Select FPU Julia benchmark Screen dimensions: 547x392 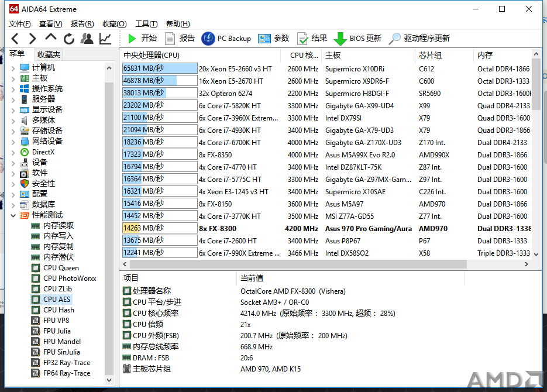57,331
